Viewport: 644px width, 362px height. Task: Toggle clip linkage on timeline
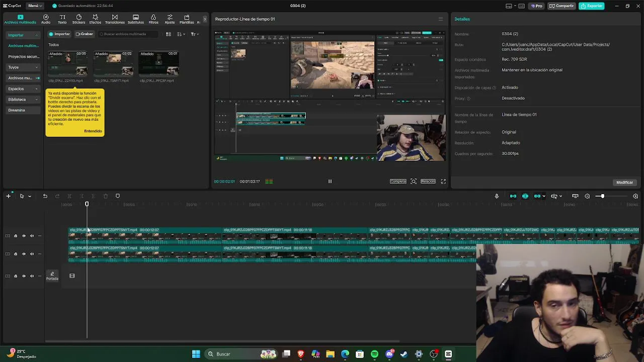click(537, 196)
